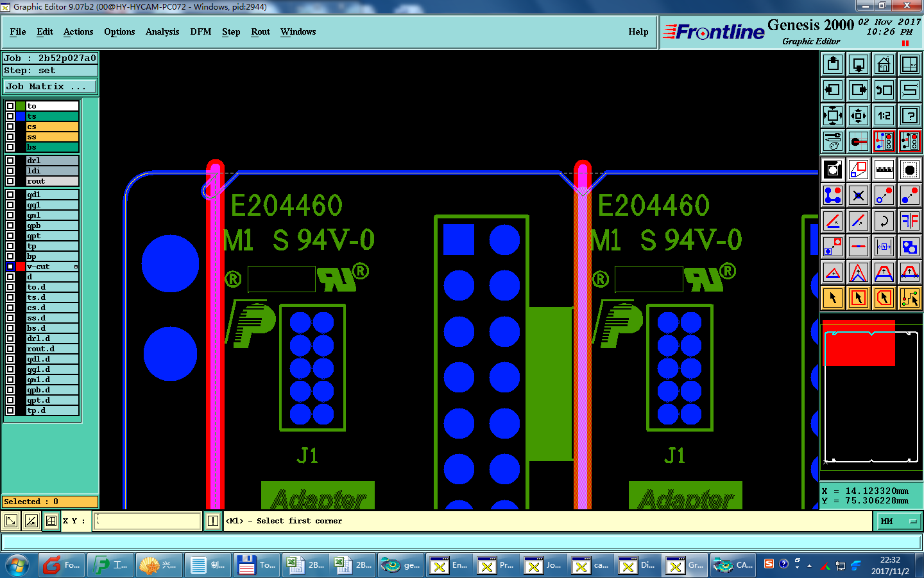Select the 'gm1' layer name
Viewport: 924px width, 578px height.
point(52,215)
